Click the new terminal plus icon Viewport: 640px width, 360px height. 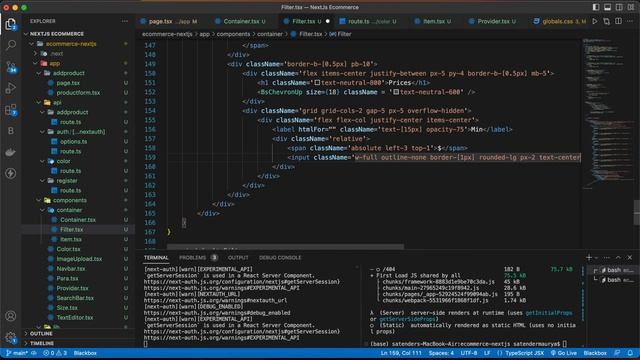click(x=589, y=258)
